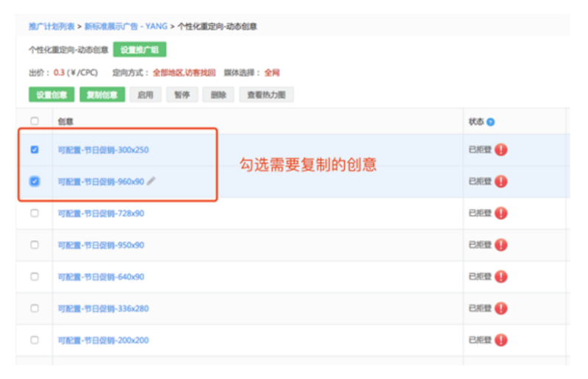Click the green 设置推广组 button
The height and width of the screenshot is (379, 588).
[140, 50]
